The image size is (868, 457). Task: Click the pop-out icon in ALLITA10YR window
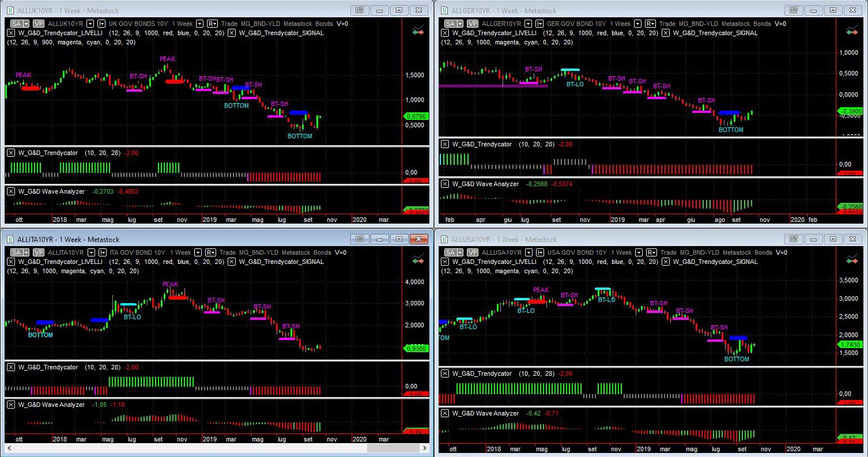click(360, 239)
